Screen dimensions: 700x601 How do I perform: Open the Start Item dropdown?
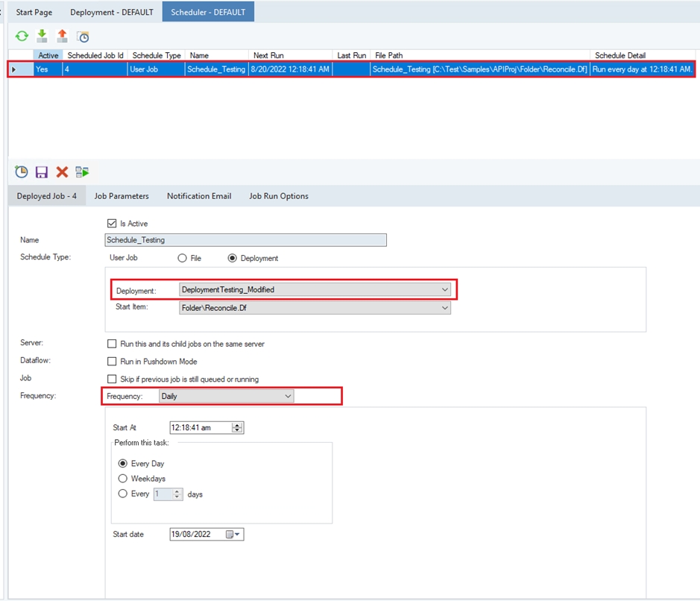coord(444,307)
